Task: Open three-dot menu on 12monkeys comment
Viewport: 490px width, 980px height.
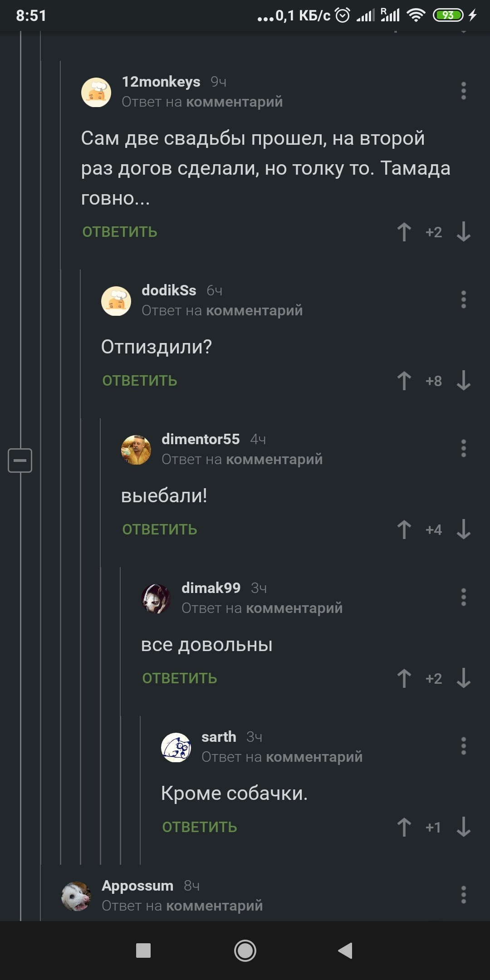Action: (463, 91)
